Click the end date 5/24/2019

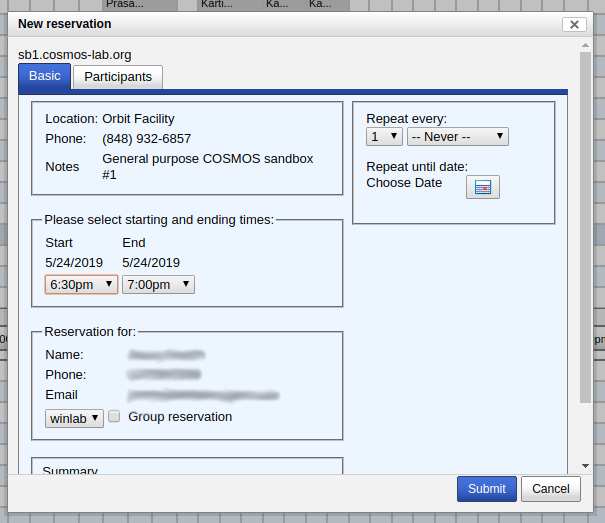point(151,263)
